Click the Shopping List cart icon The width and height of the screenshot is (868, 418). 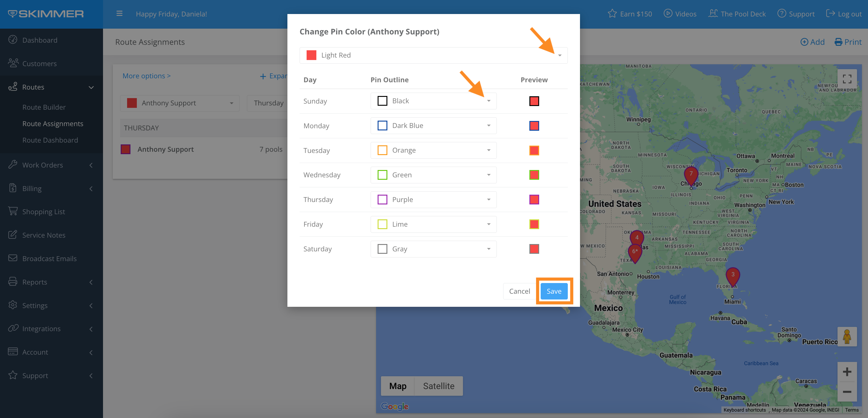(13, 211)
